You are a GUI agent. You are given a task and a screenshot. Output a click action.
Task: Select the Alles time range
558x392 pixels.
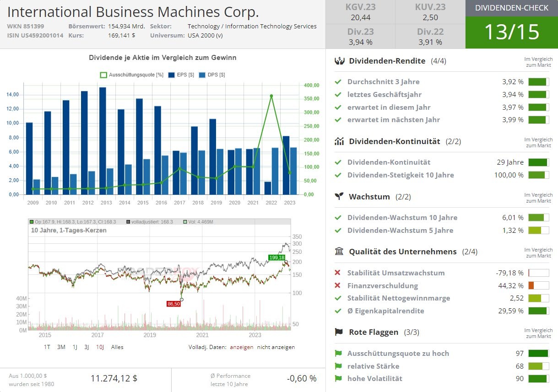(x=117, y=347)
